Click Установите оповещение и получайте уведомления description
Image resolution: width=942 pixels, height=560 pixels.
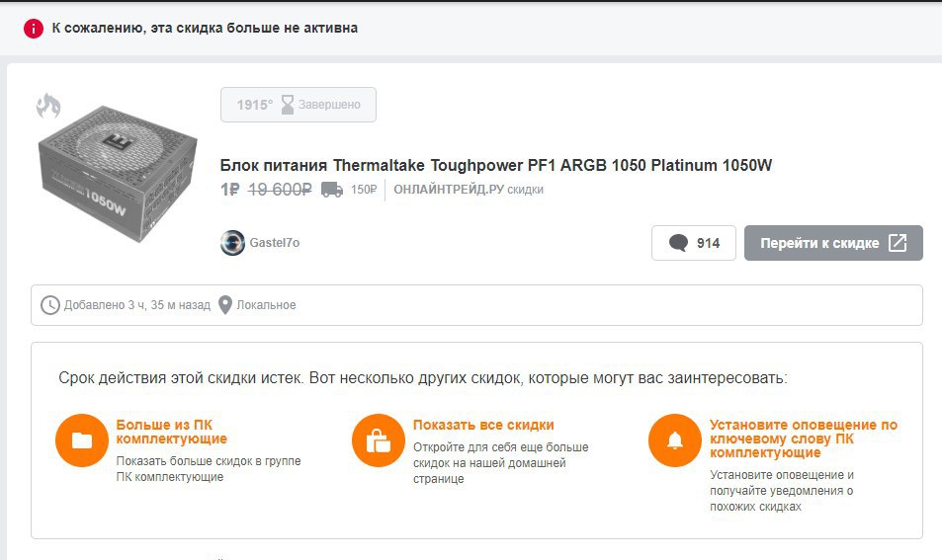[x=782, y=491]
